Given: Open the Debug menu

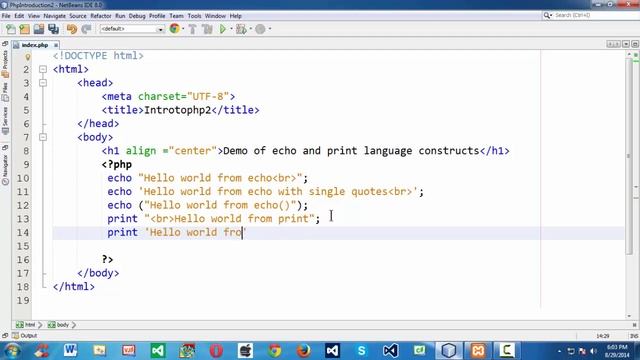Looking at the screenshot, I should coord(137,16).
